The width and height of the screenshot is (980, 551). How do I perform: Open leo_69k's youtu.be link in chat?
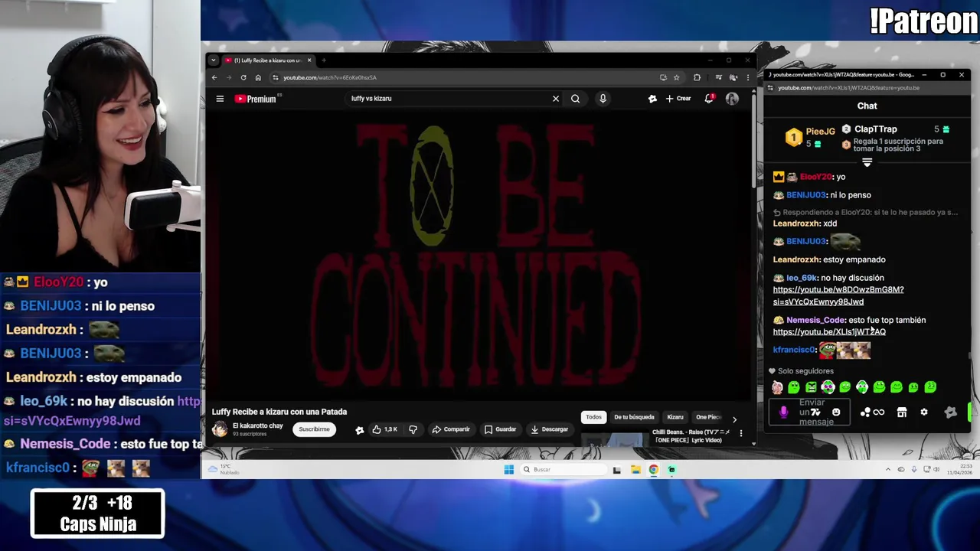(x=838, y=295)
